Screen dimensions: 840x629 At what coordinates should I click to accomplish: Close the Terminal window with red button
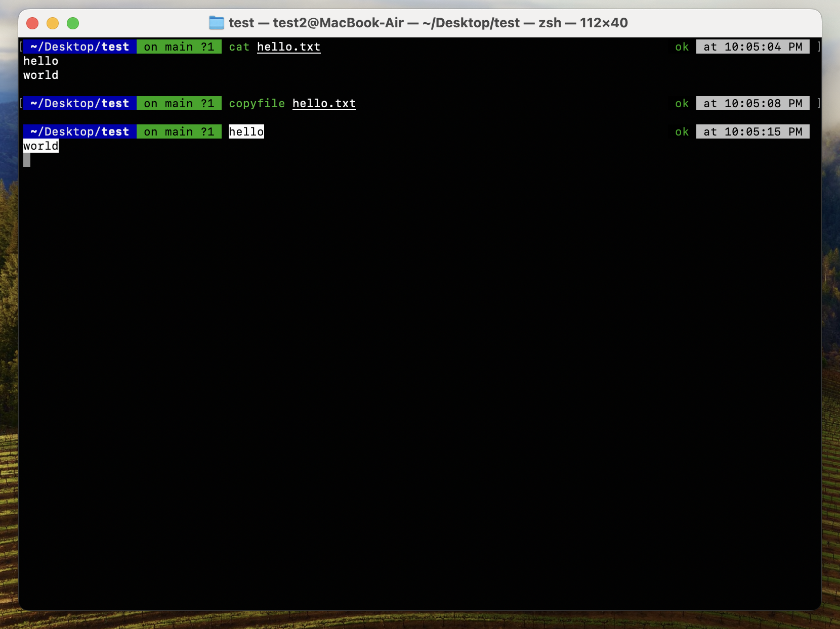[32, 23]
